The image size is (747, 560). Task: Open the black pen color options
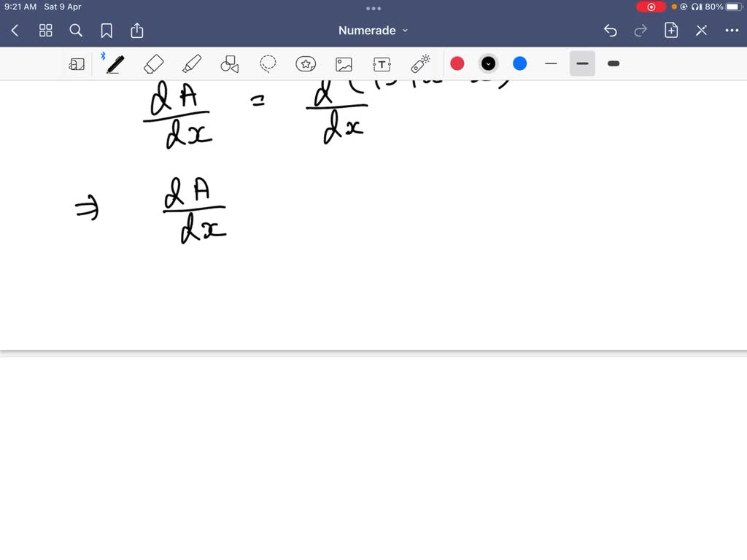[x=488, y=63]
